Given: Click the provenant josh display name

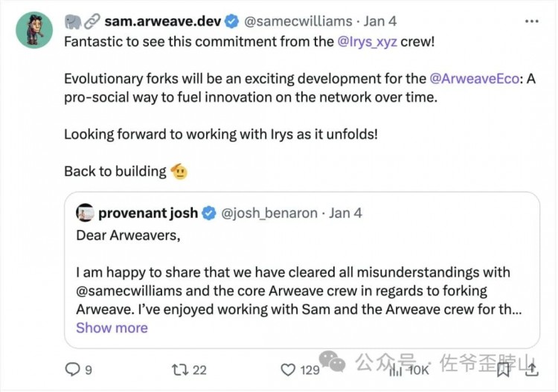Looking at the screenshot, I should point(148,213).
